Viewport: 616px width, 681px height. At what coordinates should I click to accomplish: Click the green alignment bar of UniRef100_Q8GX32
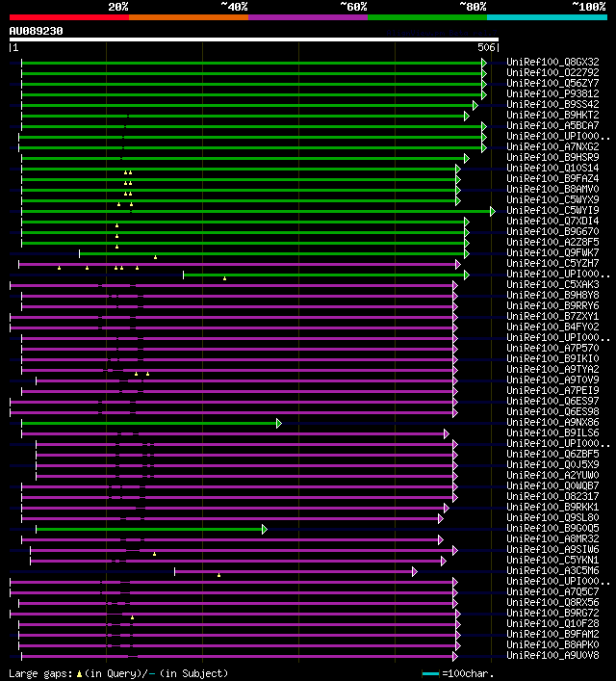(x=252, y=64)
